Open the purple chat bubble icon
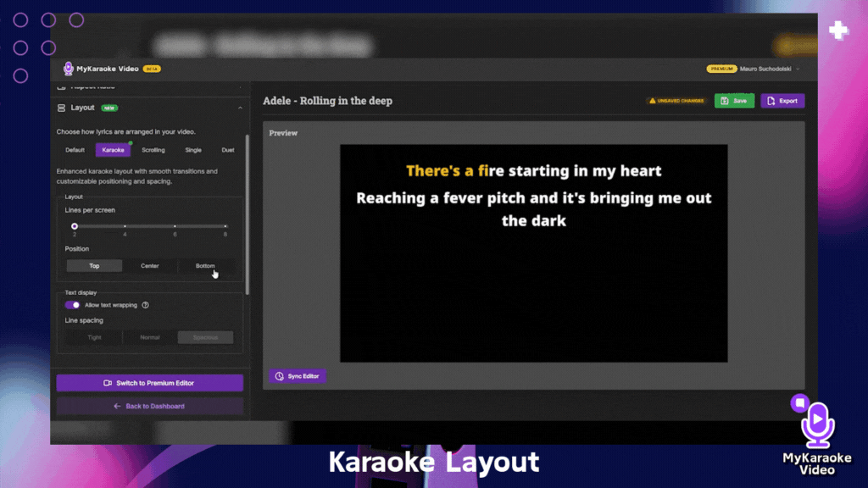The height and width of the screenshot is (488, 868). click(800, 403)
